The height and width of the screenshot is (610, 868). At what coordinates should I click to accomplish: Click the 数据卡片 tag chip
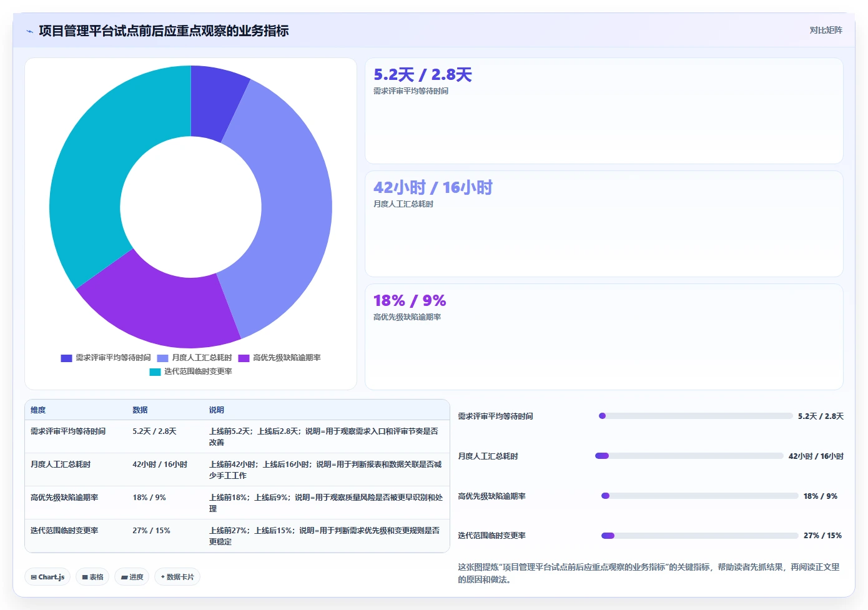[x=177, y=577]
